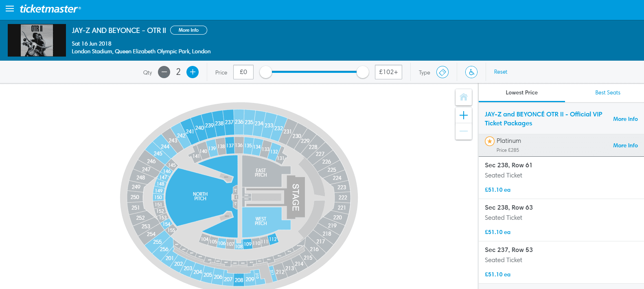
Task: Open the OTR II event thumbnail
Action: point(37,40)
